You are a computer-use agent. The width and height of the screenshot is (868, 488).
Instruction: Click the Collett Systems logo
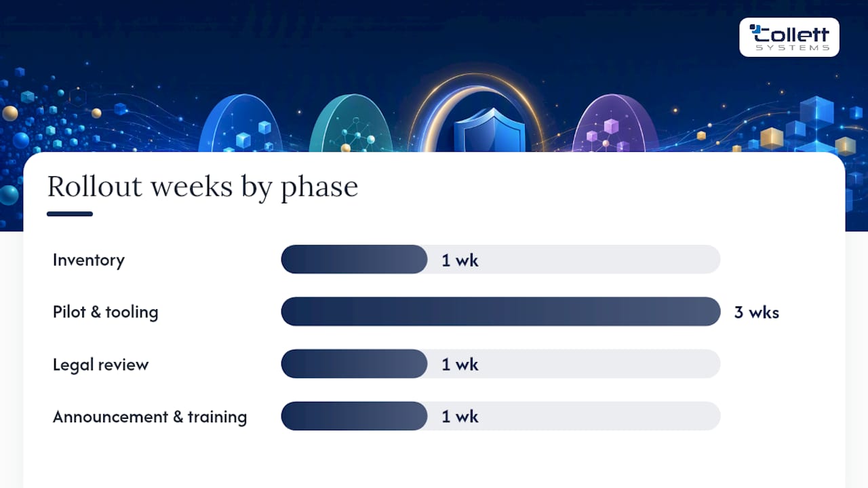point(789,37)
